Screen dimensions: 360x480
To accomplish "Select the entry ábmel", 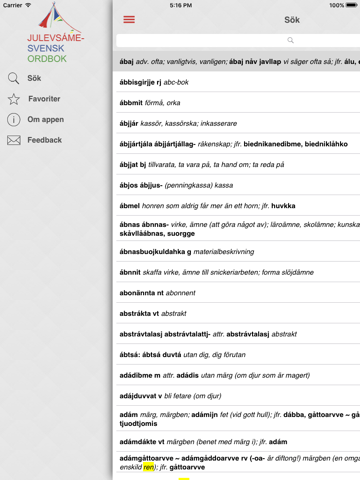I will coord(237,206).
